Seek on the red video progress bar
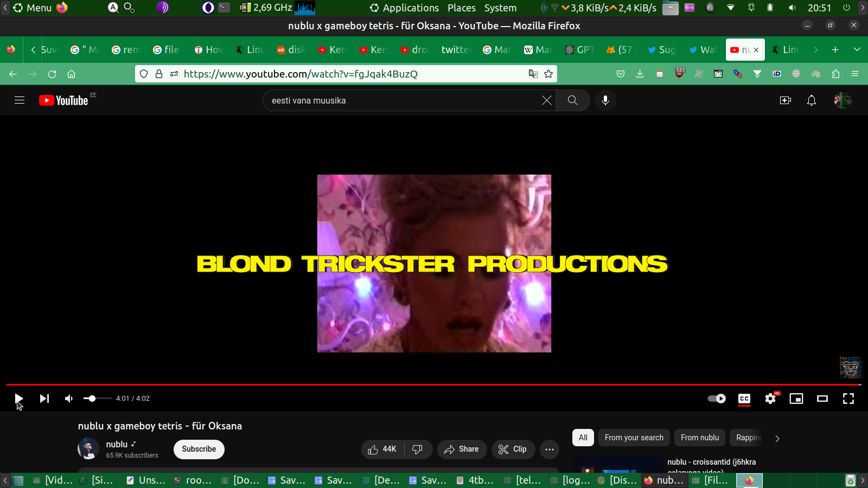868x488 pixels. point(433,384)
